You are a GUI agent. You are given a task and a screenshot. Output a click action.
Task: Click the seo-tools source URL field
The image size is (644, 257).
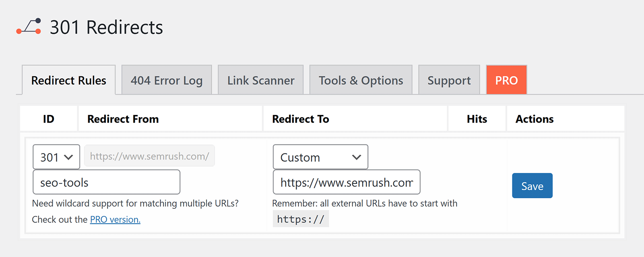click(106, 182)
